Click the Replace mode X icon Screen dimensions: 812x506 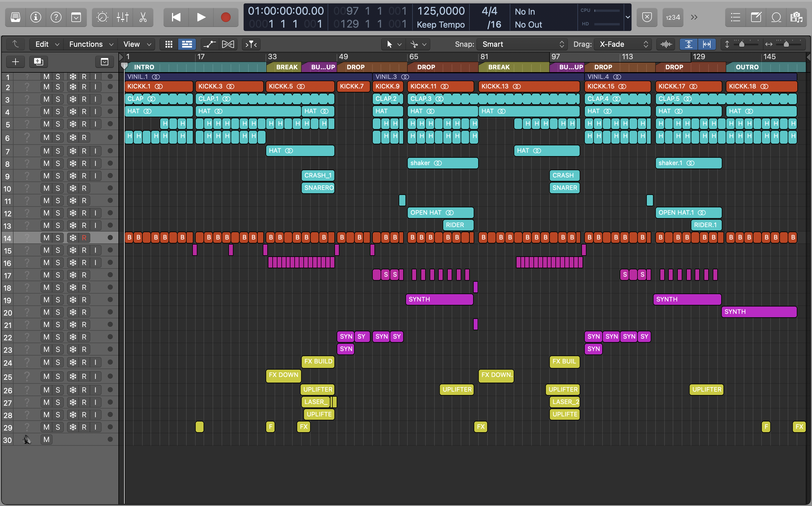pos(647,17)
